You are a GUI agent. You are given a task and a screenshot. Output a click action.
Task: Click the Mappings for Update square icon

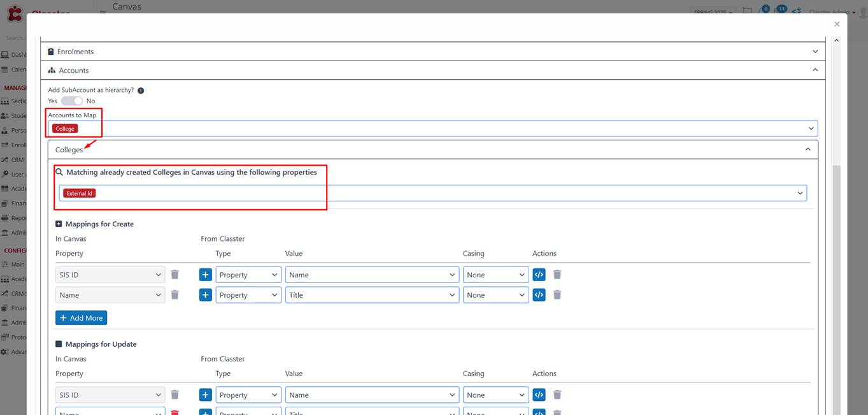59,344
